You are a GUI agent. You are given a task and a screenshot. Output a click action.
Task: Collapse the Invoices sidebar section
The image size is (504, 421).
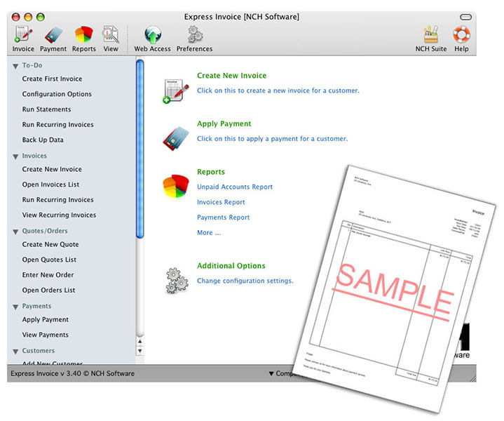pos(15,156)
